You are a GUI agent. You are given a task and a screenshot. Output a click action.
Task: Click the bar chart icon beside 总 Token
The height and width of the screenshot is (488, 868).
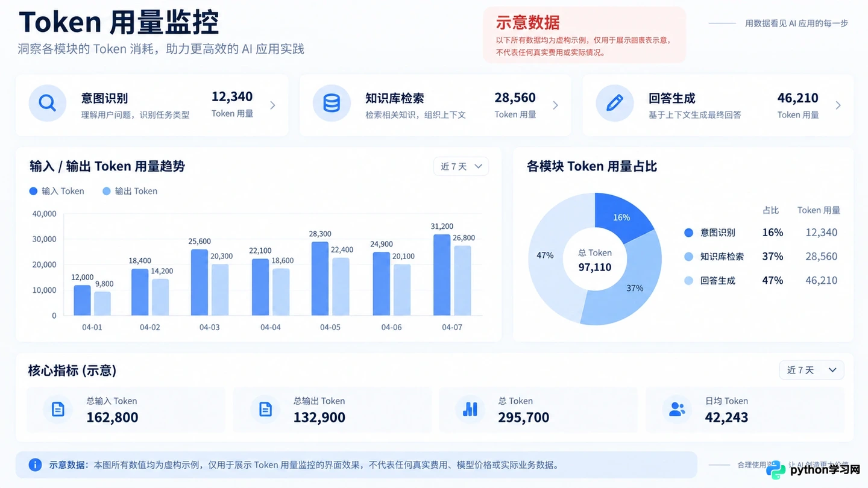click(x=470, y=410)
